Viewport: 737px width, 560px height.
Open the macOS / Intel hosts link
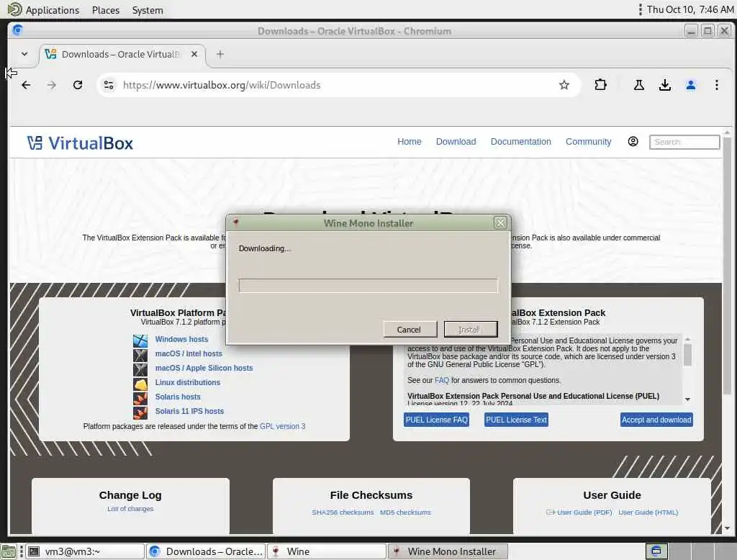pyautogui.click(x=189, y=353)
